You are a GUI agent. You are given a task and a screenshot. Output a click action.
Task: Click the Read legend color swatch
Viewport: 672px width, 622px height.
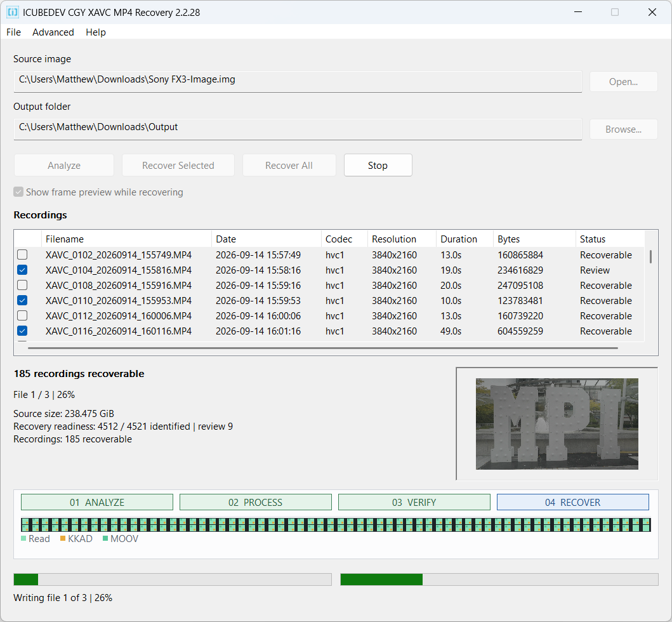tap(23, 538)
